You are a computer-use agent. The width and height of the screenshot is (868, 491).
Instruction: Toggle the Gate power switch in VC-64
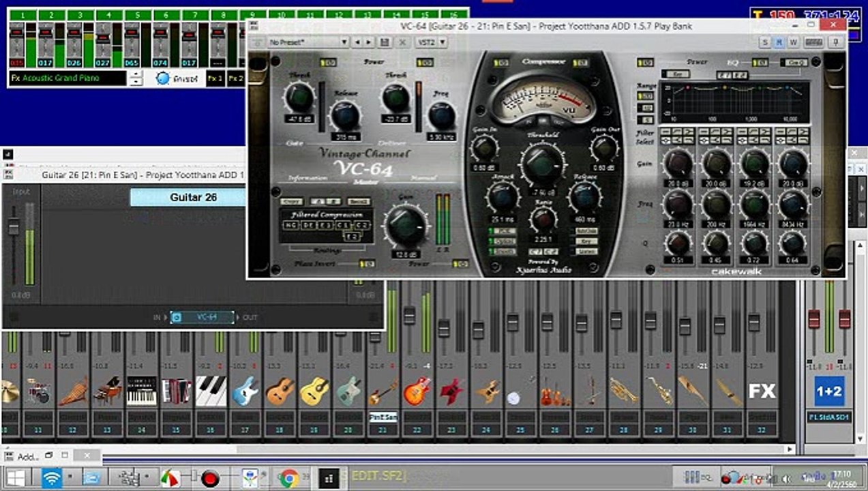click(328, 62)
